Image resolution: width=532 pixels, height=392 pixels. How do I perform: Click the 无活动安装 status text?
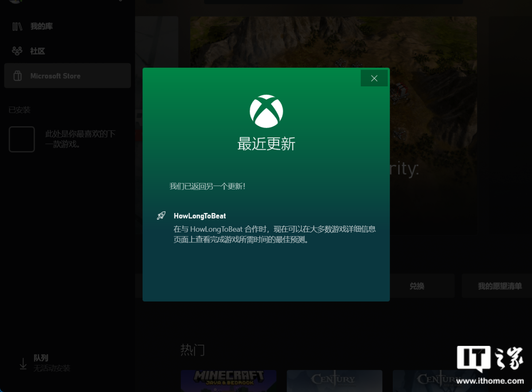[x=52, y=368]
